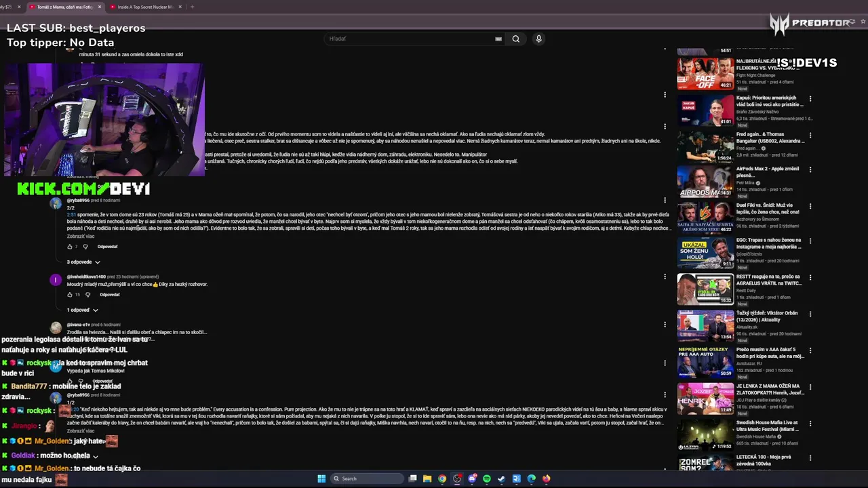Close the 'Inside A Top Secret Nuclear' tab
This screenshot has height=488, width=868.
click(x=180, y=7)
